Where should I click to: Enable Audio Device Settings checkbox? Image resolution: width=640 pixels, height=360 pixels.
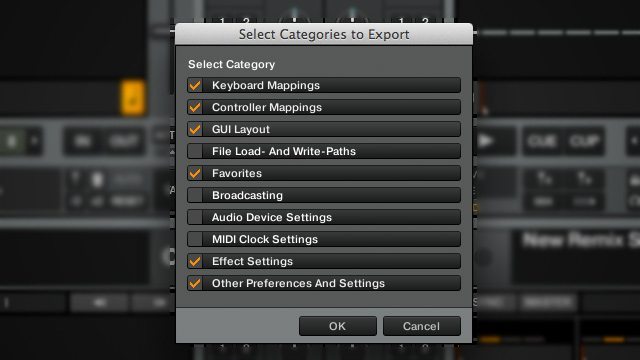pos(195,218)
